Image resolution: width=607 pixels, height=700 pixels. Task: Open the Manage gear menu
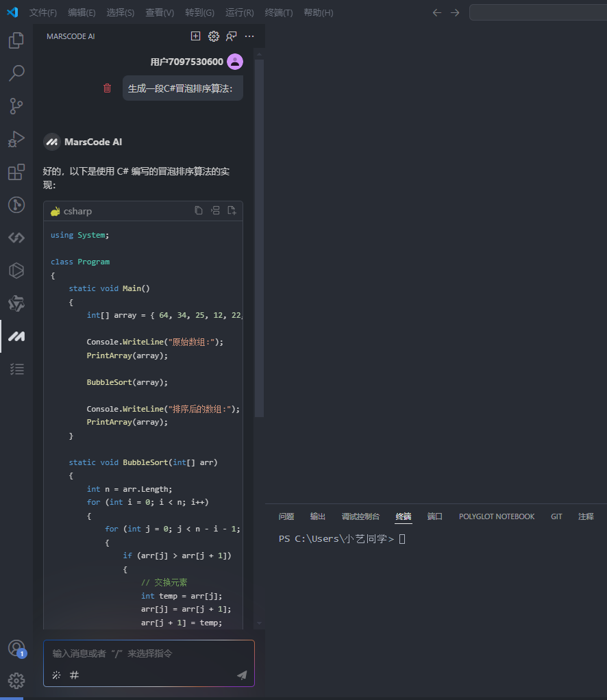click(x=16, y=680)
